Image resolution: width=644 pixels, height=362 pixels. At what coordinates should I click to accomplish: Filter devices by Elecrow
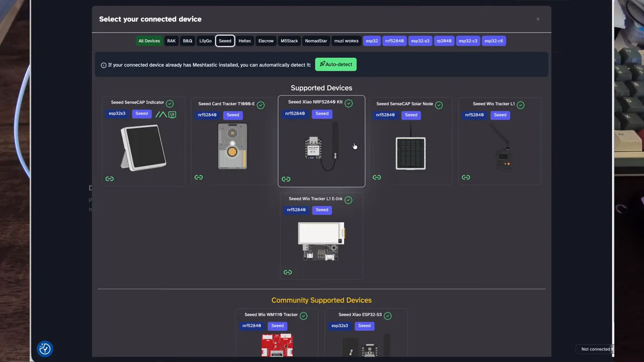266,41
